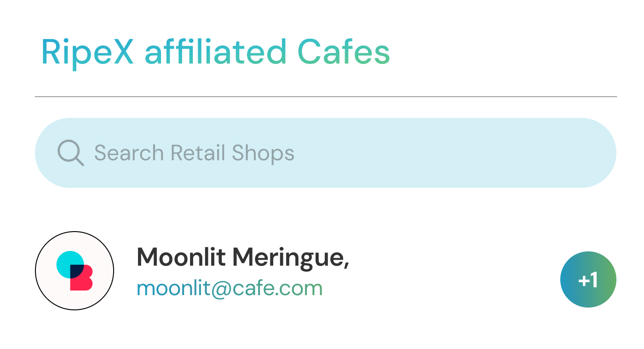Open the +1 more cafes badge
Screen dimensions: 644x349
588,279
